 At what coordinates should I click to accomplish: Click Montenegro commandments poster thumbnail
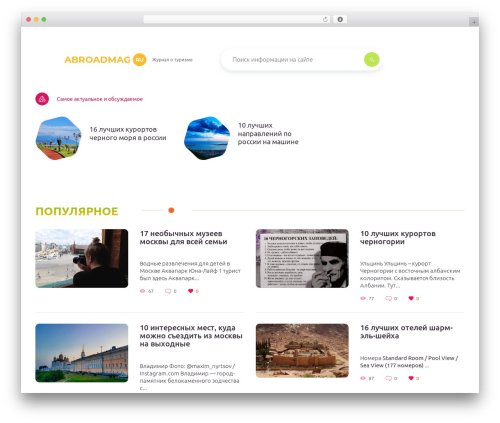[302, 258]
